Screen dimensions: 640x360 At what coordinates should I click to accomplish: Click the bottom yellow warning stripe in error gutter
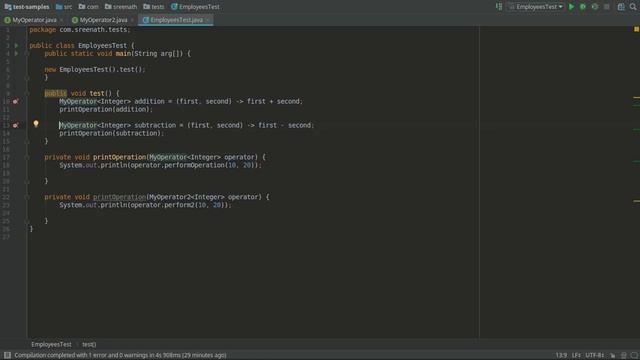click(636, 201)
